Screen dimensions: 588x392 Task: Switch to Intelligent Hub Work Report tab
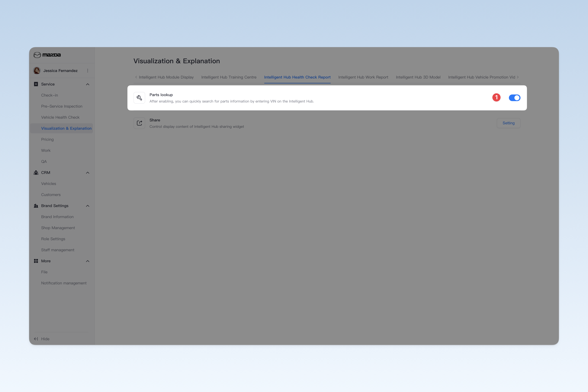point(363,77)
